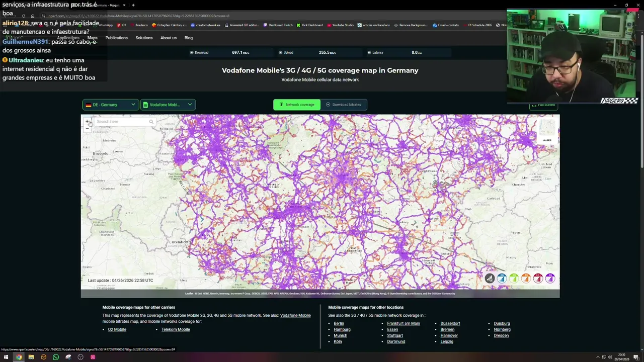Open the Berlin coverage link
Viewport: 644px width, 362px height.
339,323
